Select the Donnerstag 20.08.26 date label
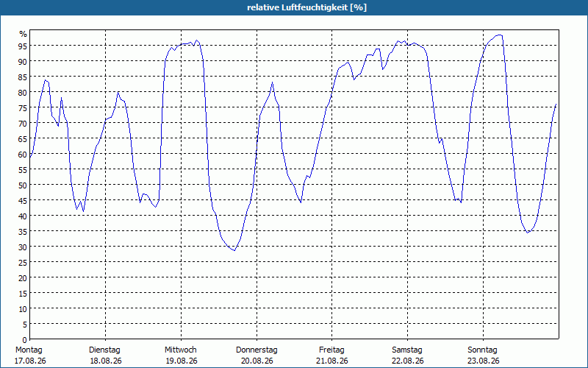This screenshot has height=368, width=588. coord(257,355)
